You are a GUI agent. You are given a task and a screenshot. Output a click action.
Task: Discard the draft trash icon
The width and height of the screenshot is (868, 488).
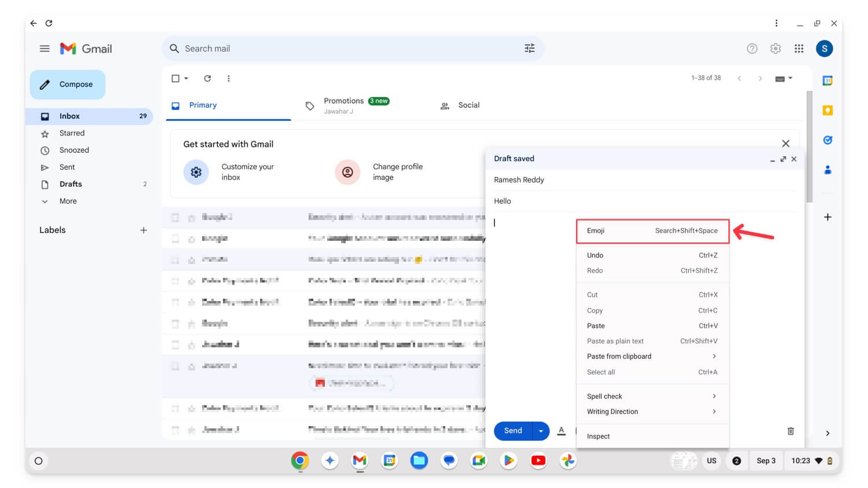[790, 431]
